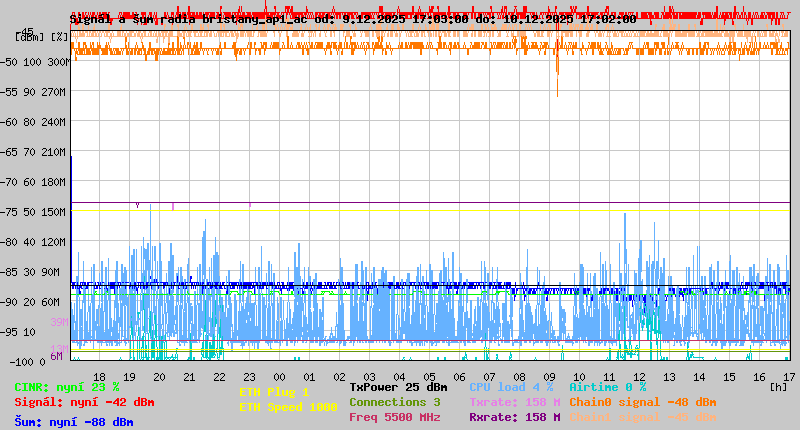The height and width of the screenshot is (430, 800).
Task: Click the '-75 50 150M' y-axis label
Action: [x=35, y=212]
